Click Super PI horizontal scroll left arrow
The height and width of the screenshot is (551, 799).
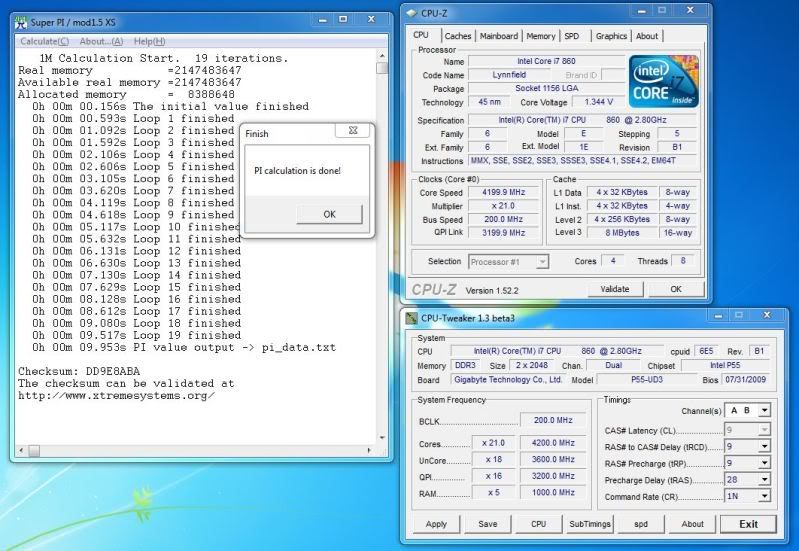[21, 451]
